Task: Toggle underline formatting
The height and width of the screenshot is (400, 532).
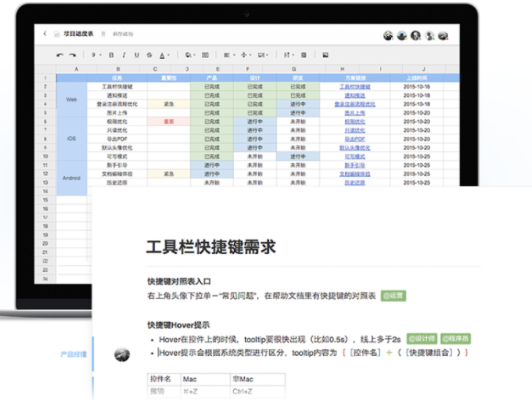Action: [x=137, y=55]
